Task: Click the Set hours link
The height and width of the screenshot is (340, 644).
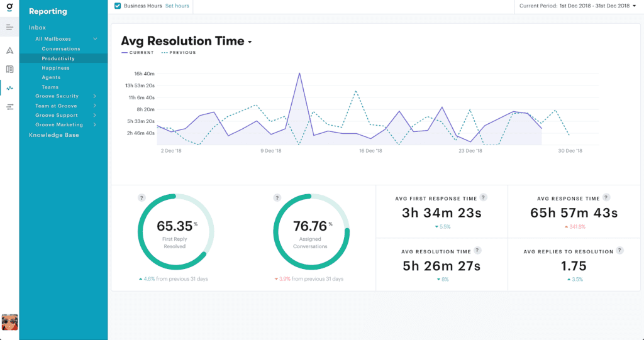Action: point(176,6)
